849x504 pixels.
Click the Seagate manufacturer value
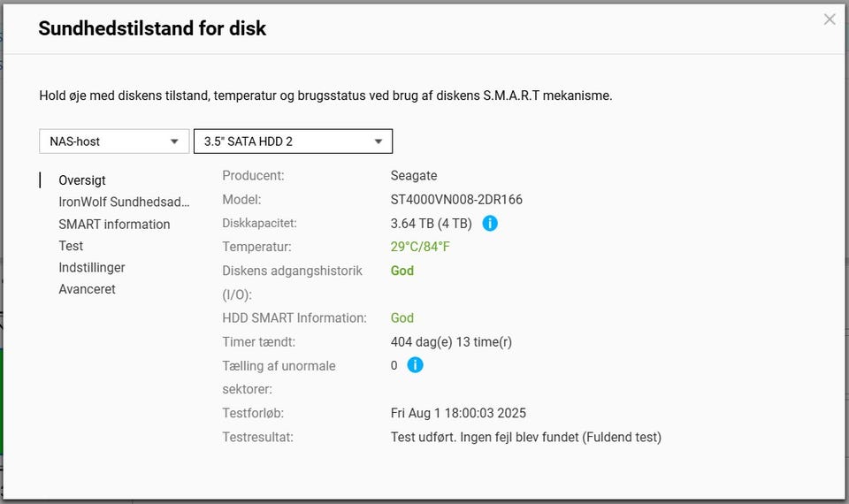pos(413,176)
